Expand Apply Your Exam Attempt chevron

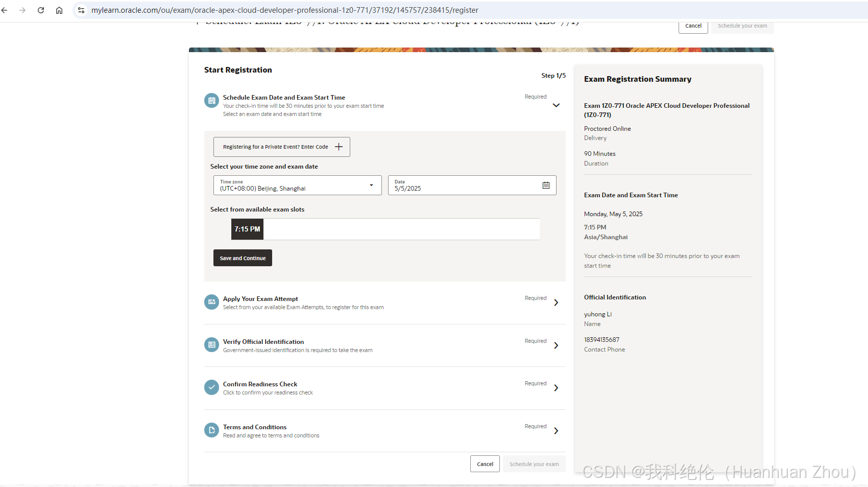(556, 303)
